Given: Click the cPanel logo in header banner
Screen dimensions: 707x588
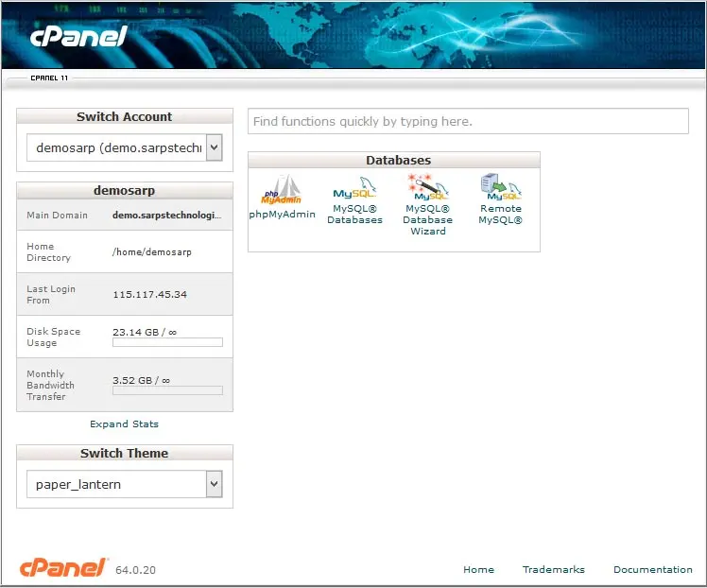Looking at the screenshot, I should pyautogui.click(x=78, y=36).
